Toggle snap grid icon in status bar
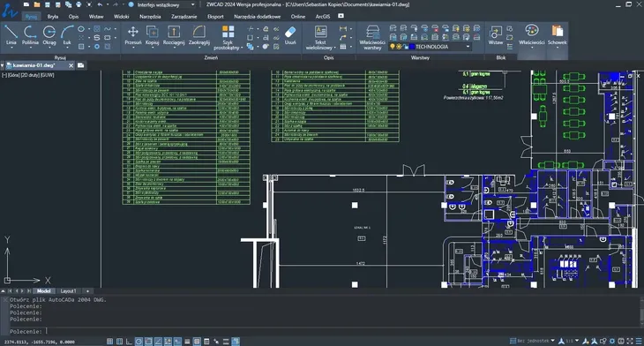This screenshot has height=346, width=644. (x=109, y=342)
